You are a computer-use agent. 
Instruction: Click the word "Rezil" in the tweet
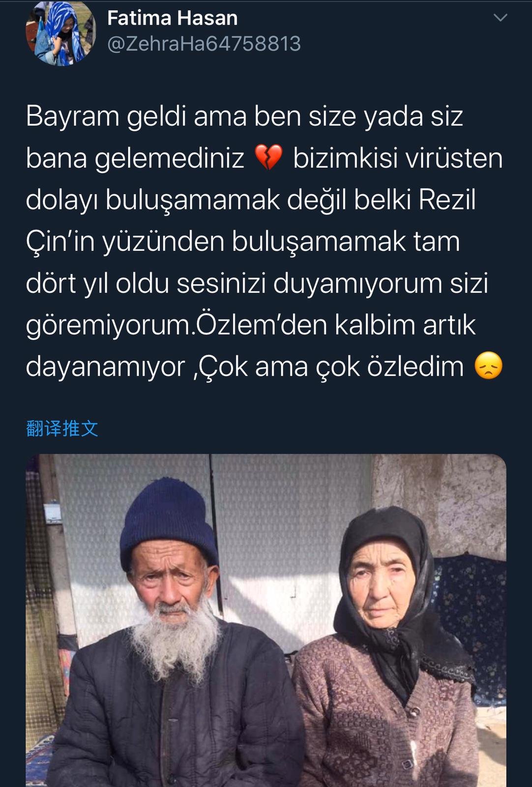(447, 200)
